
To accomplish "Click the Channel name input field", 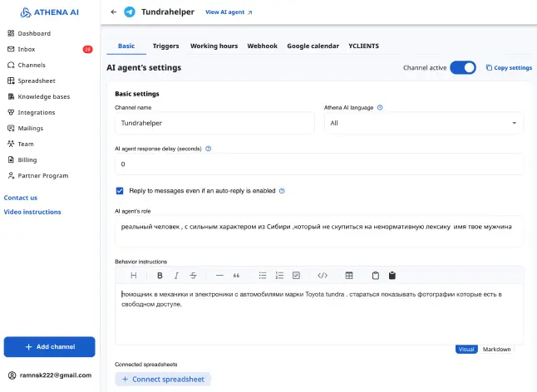I will (x=214, y=123).
